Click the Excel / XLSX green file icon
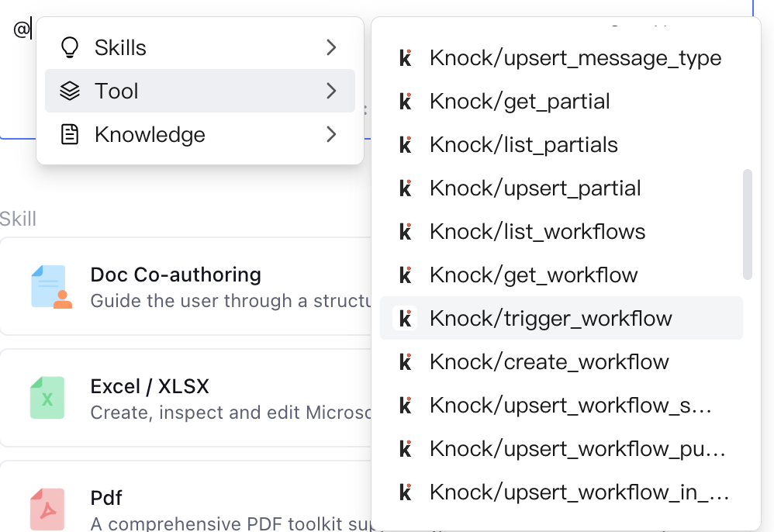774x532 pixels. [x=47, y=398]
